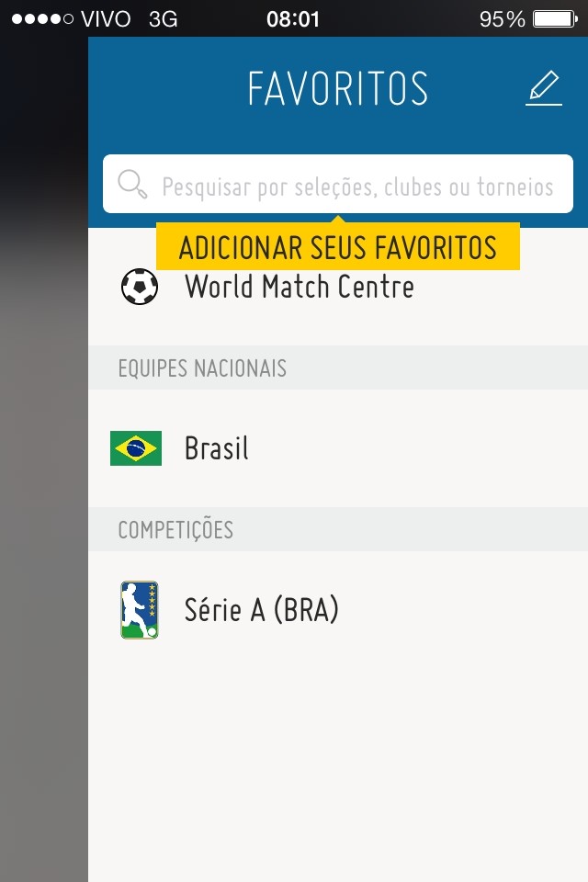Click the 95% battery percentage

pos(502,18)
